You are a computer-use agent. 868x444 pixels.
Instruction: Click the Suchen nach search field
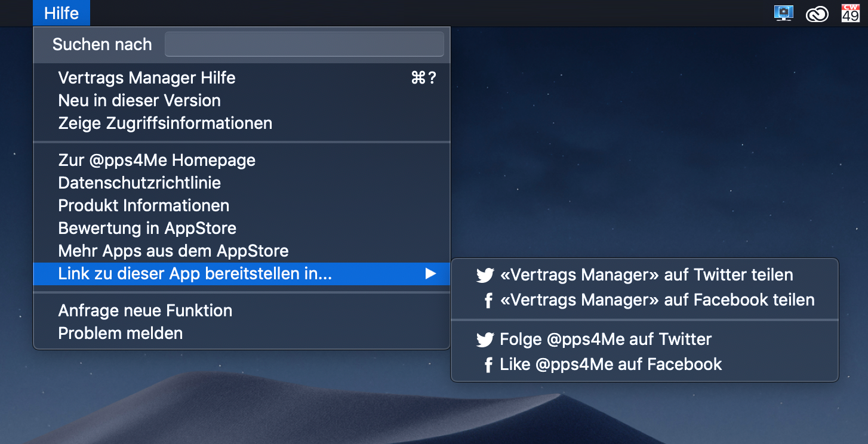point(304,45)
